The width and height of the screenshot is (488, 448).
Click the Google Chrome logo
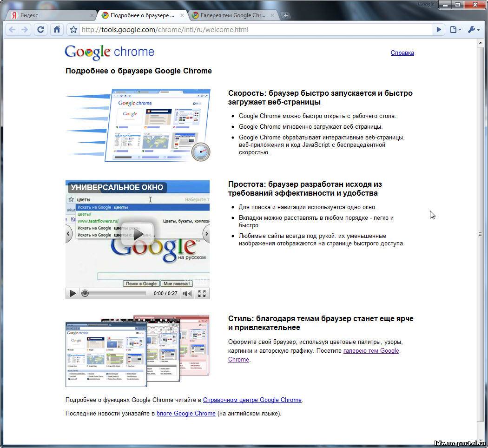(109, 52)
